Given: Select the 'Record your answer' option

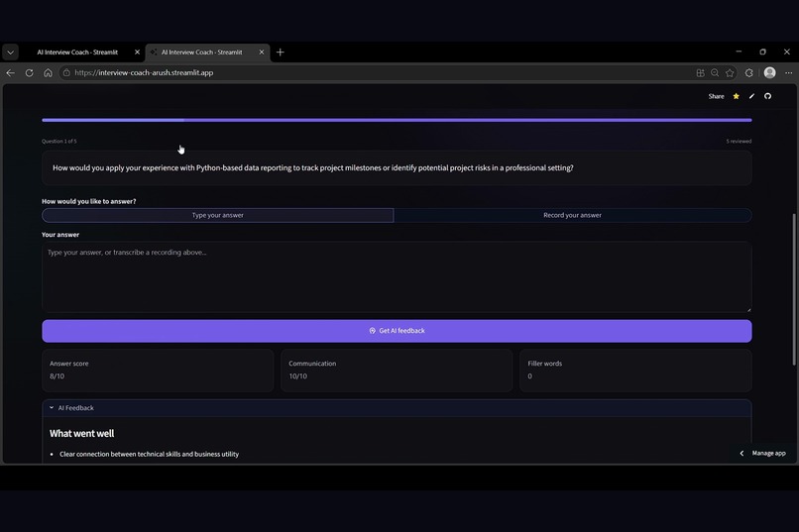Looking at the screenshot, I should (x=572, y=215).
